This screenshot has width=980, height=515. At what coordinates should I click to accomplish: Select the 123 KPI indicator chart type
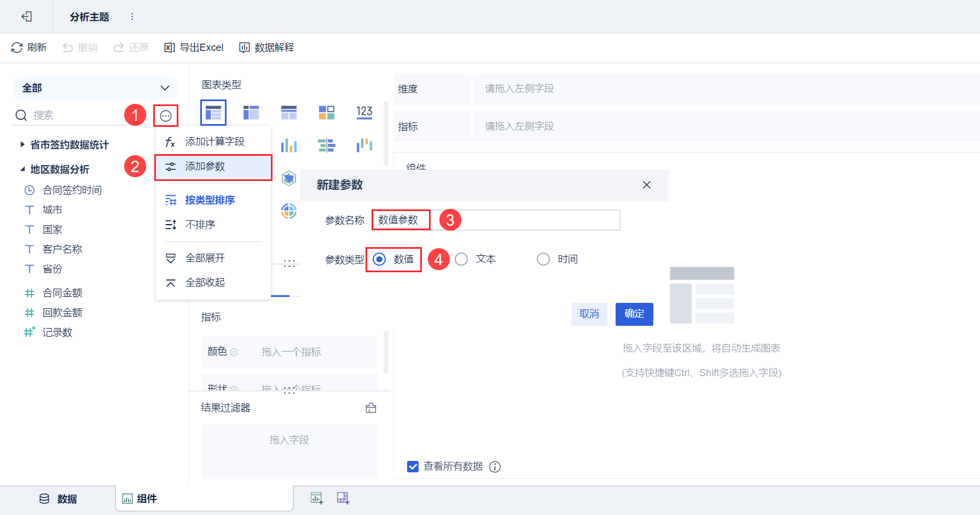point(364,113)
